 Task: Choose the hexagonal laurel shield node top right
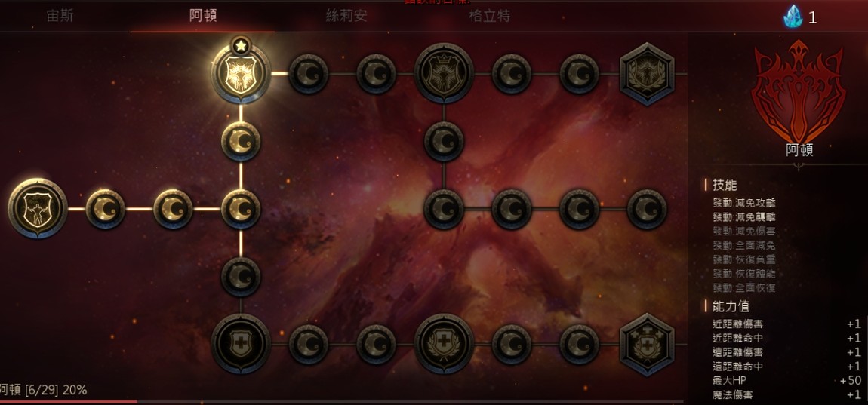click(647, 73)
